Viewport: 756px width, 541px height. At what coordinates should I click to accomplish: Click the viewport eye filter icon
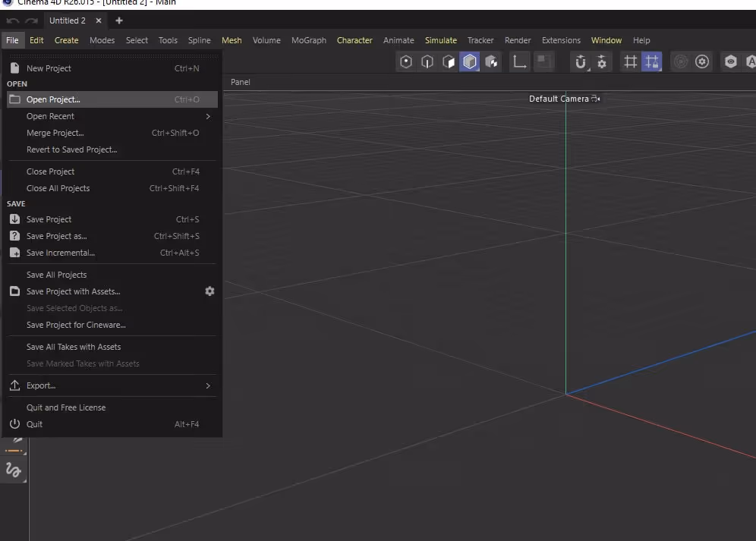pyautogui.click(x=730, y=62)
